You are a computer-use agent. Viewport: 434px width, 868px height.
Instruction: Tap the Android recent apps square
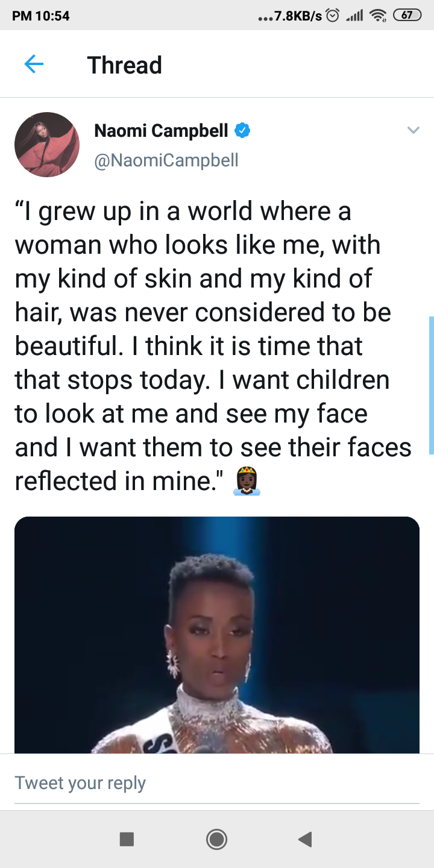click(127, 839)
